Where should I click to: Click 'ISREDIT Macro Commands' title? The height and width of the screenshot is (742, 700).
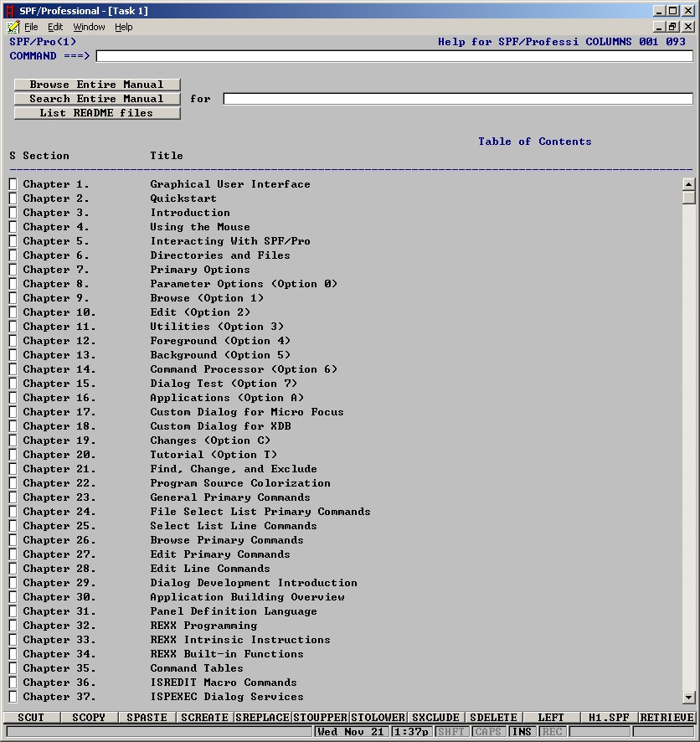point(224,683)
